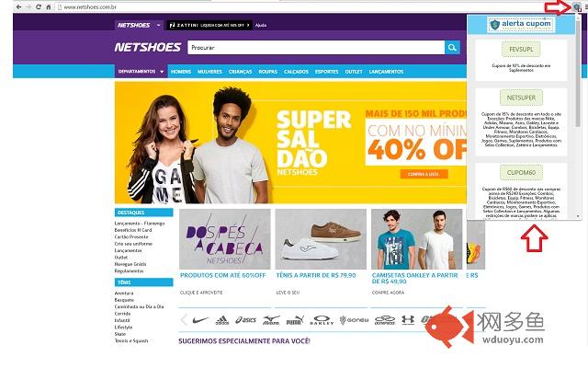
Task: Click the browser back arrow
Action: (18, 6)
